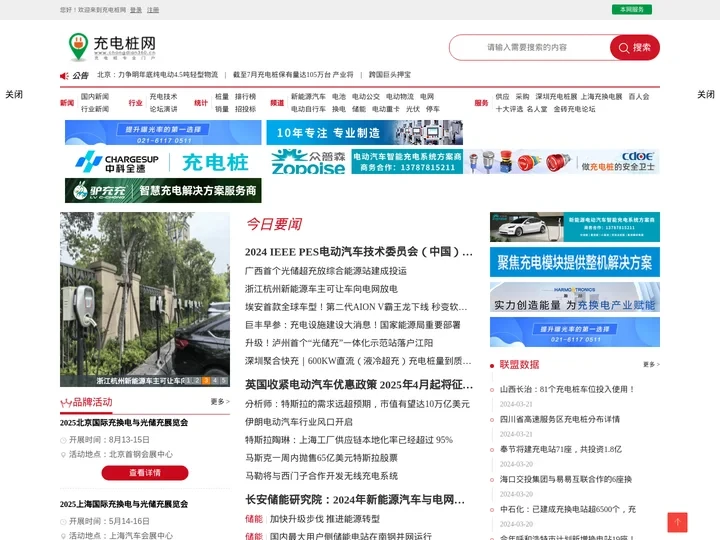This screenshot has height=540, width=720.
Task: Open headline 长安储能研究院：2024年新能源汽车
Action: click(x=354, y=500)
